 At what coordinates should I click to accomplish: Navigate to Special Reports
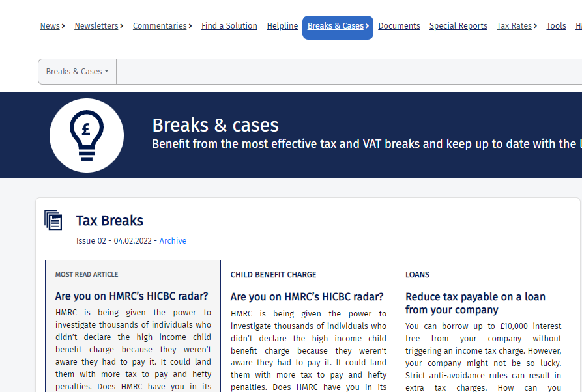point(458,26)
